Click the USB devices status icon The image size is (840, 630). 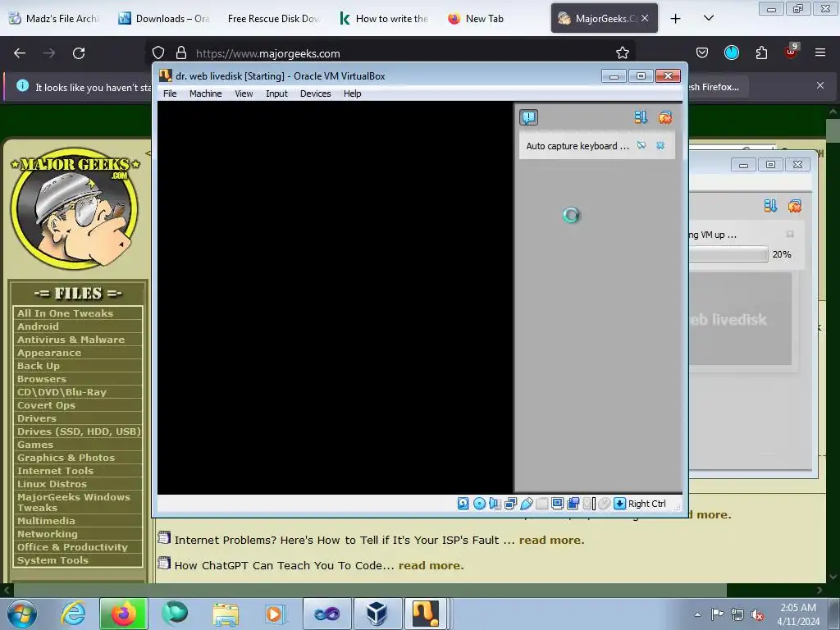pyautogui.click(x=527, y=504)
